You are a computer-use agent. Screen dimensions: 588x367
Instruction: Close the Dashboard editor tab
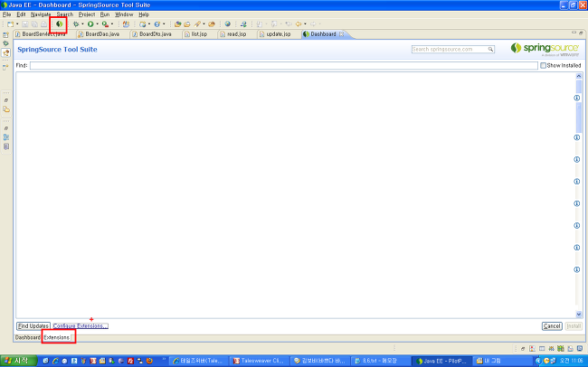342,34
